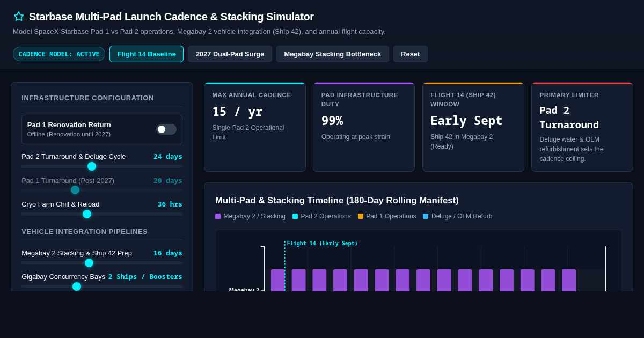Click the 36 hrs cryo reload value

tap(170, 204)
